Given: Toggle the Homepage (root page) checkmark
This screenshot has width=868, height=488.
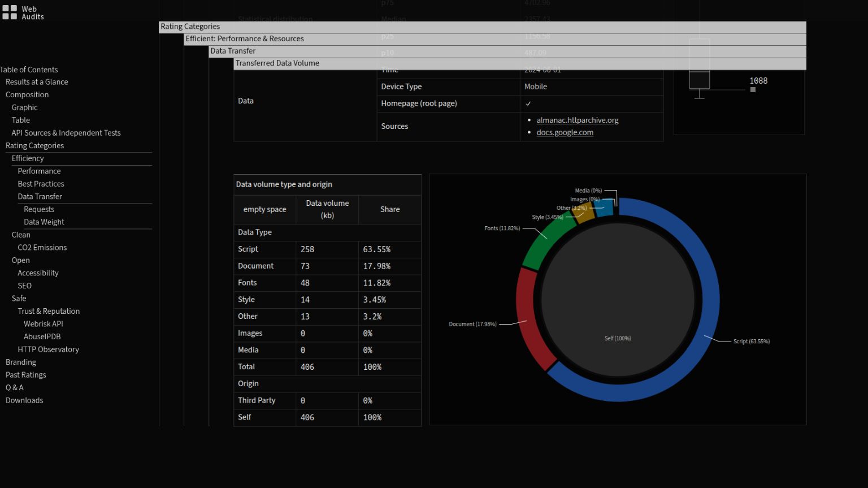Looking at the screenshot, I should (528, 103).
